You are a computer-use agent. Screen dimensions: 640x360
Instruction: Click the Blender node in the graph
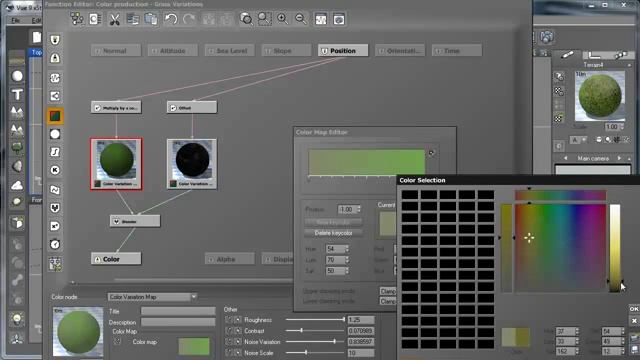[x=135, y=221]
